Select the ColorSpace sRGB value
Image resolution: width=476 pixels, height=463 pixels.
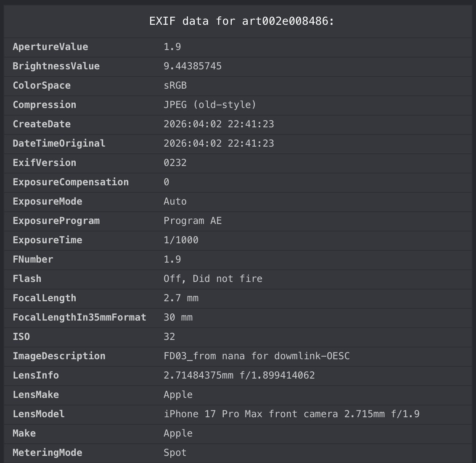[175, 85]
